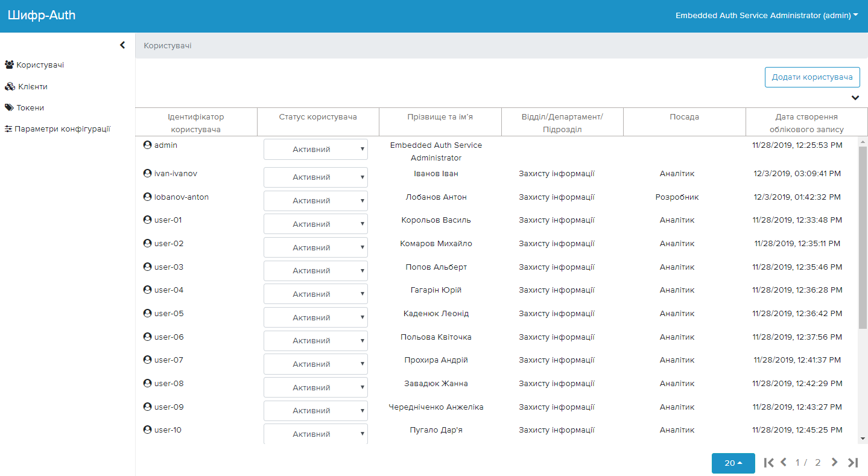
Task: Click the user avatar icon next to admin
Action: pos(147,145)
